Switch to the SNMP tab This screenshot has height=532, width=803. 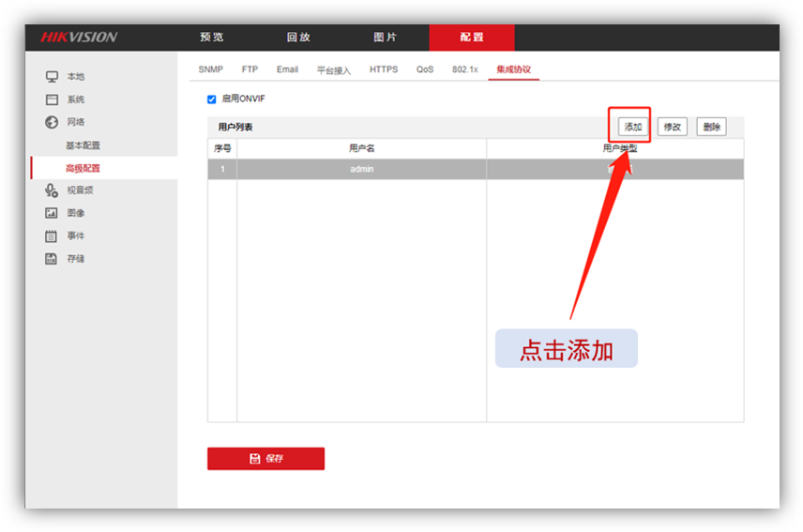pos(211,69)
